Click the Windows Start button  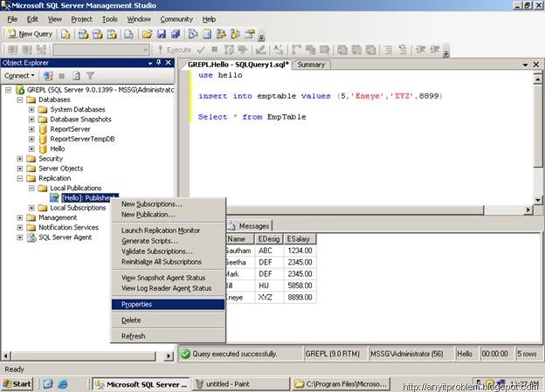(x=17, y=384)
